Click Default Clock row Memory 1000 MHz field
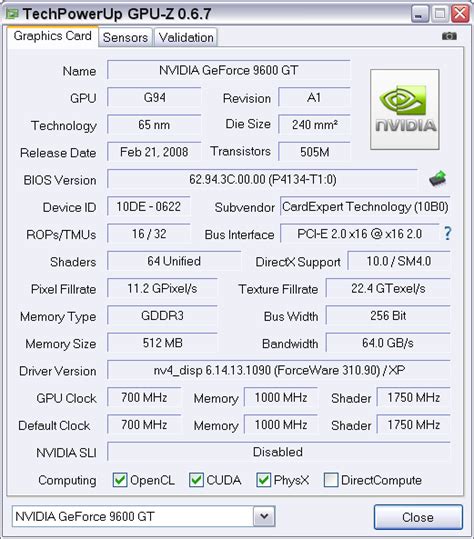 [x=281, y=425]
